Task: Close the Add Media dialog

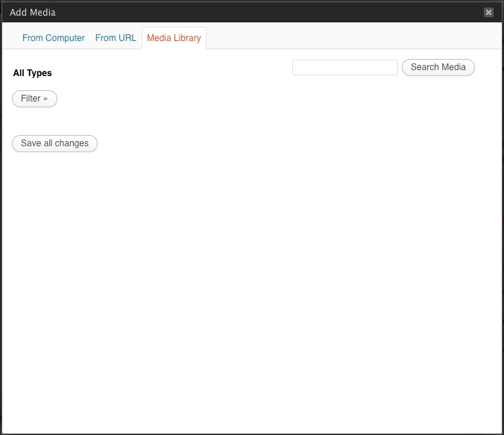Action: pos(488,12)
